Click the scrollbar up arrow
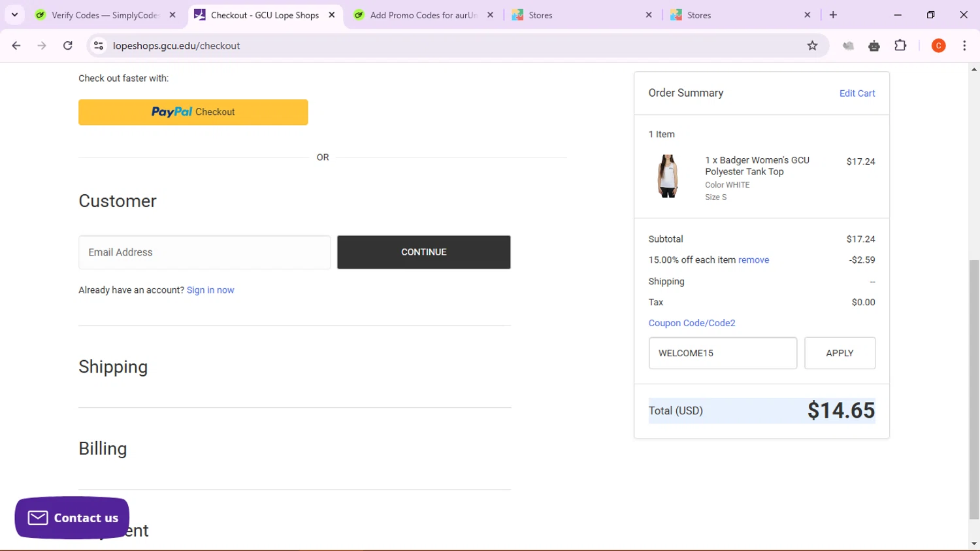 [974, 69]
